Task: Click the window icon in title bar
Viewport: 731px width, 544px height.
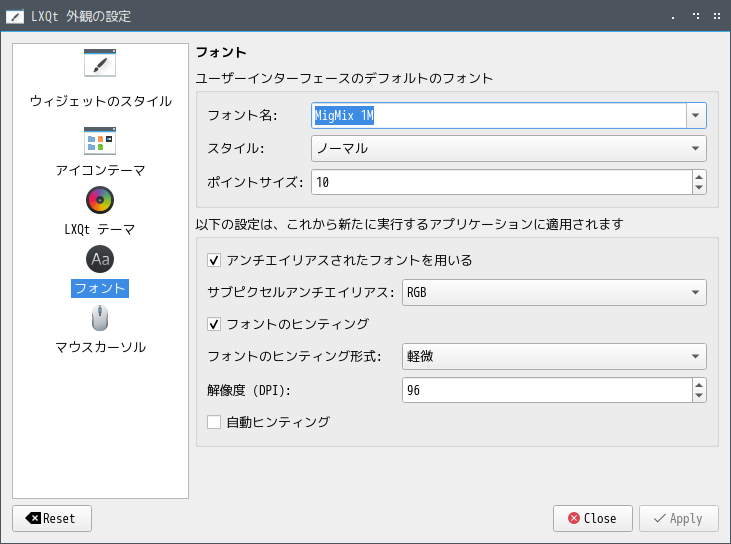Action: tap(15, 17)
